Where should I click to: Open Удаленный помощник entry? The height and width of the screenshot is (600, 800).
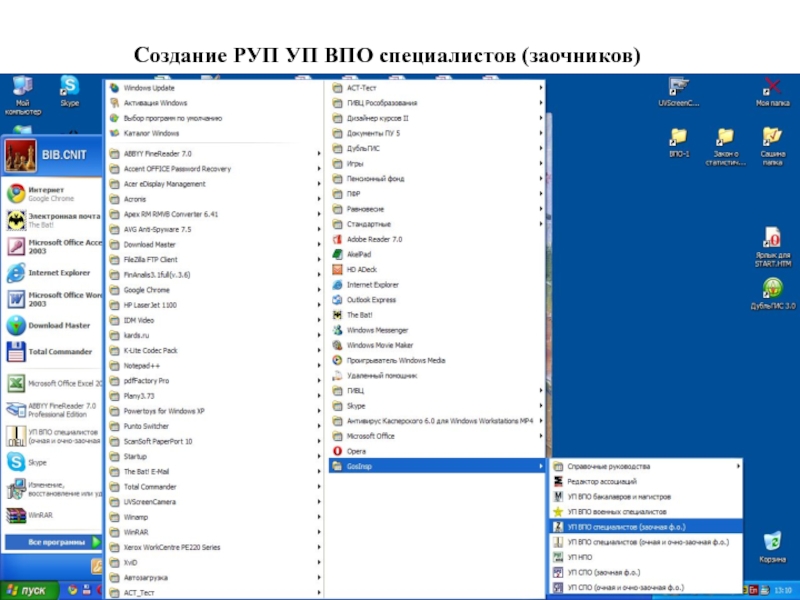click(437, 376)
